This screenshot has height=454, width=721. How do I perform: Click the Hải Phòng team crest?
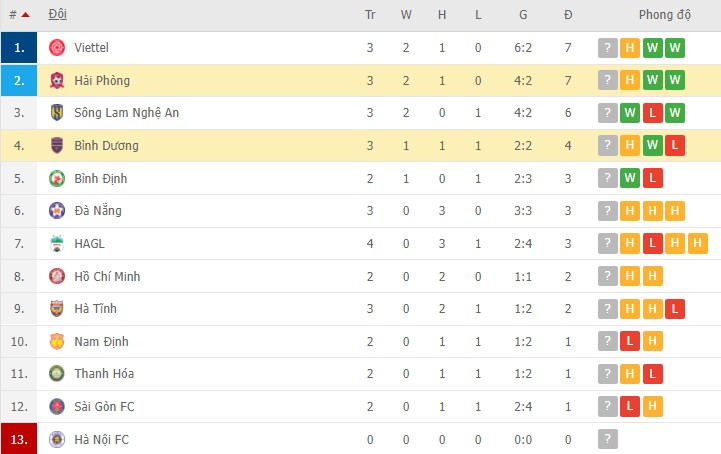(57, 80)
